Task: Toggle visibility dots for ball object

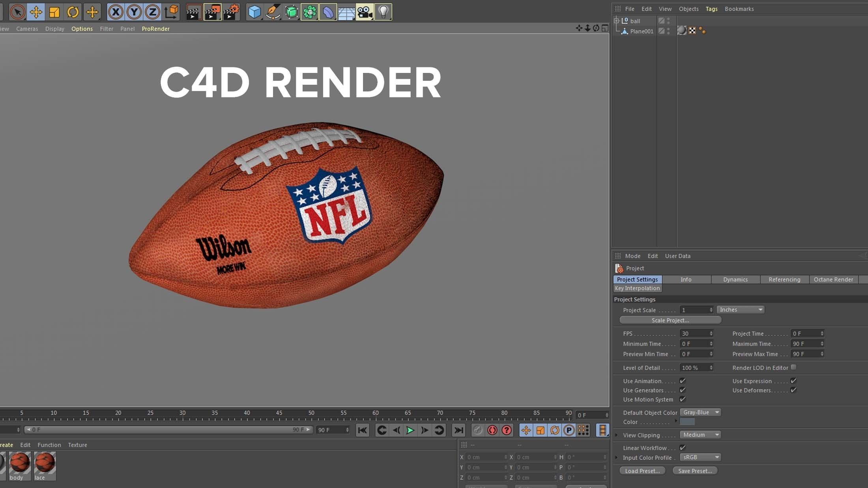Action: [x=668, y=20]
